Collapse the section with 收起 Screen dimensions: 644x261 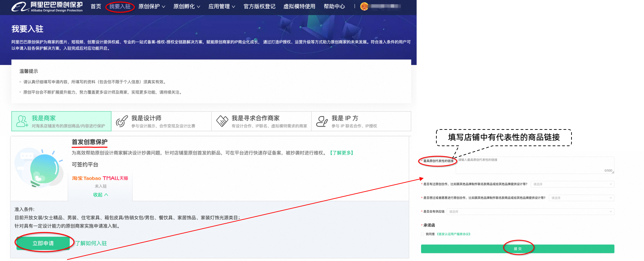pos(100,195)
